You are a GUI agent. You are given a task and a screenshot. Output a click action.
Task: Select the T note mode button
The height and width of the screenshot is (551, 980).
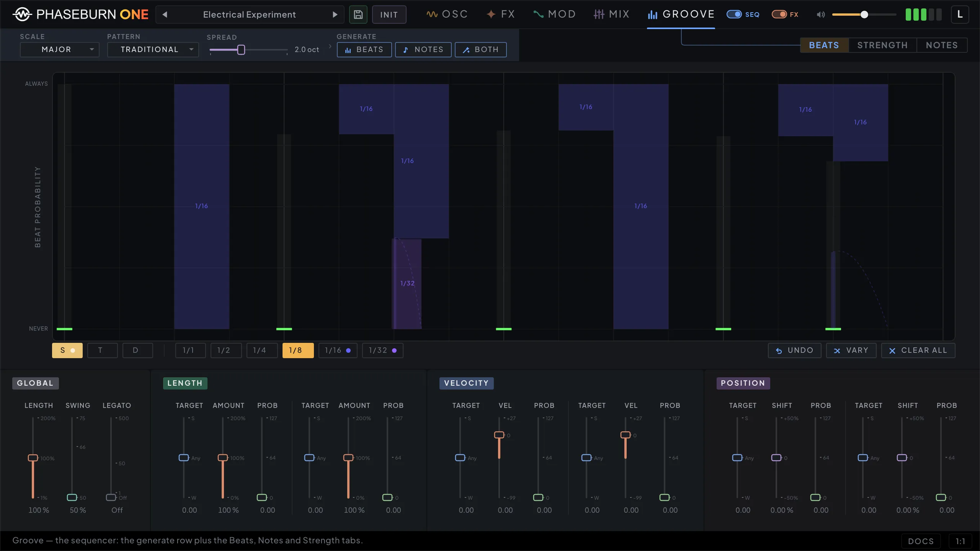(102, 350)
